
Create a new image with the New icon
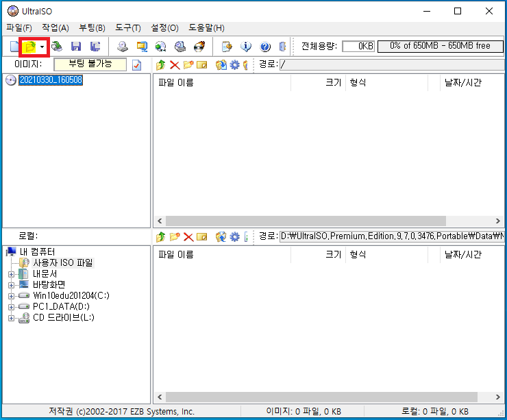coord(14,47)
